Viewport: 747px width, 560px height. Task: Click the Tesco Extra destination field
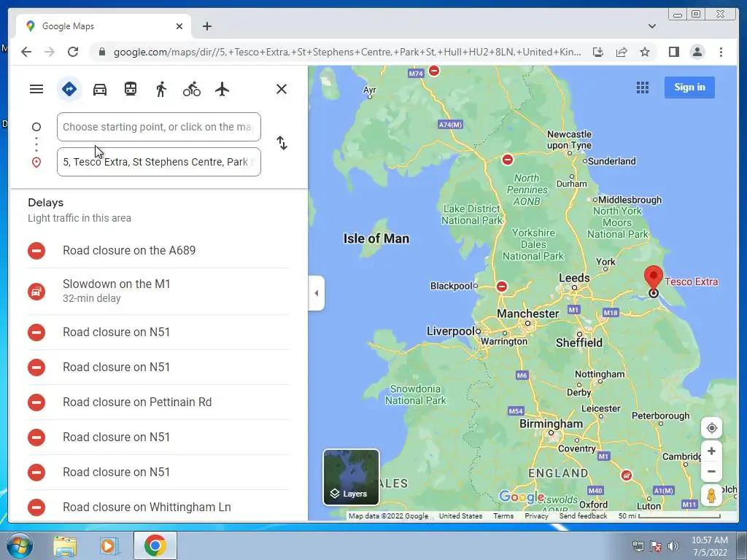click(158, 162)
